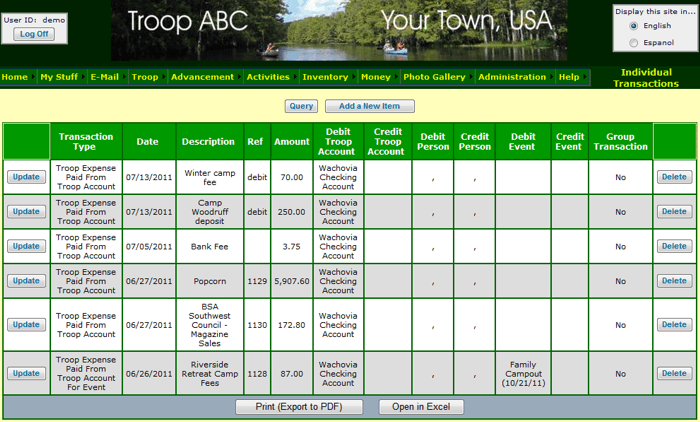Click the Credit Person column header
This screenshot has height=422, width=700.
(475, 142)
